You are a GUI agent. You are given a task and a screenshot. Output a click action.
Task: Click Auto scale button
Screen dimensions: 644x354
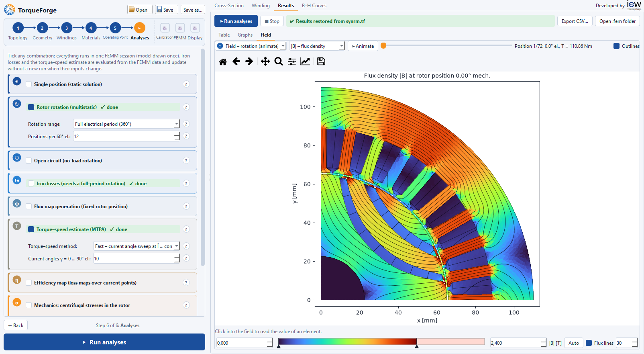(x=574, y=343)
